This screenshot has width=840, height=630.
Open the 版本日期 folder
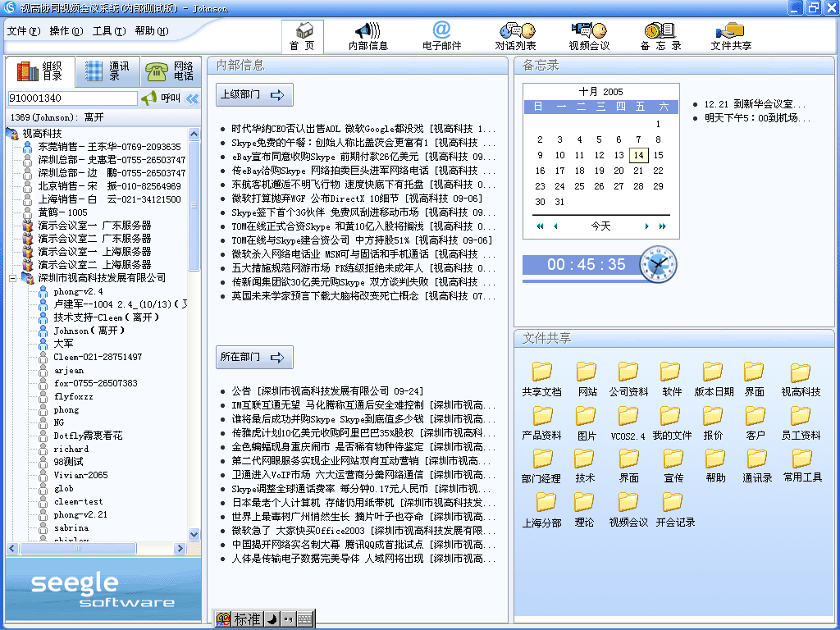tap(714, 379)
